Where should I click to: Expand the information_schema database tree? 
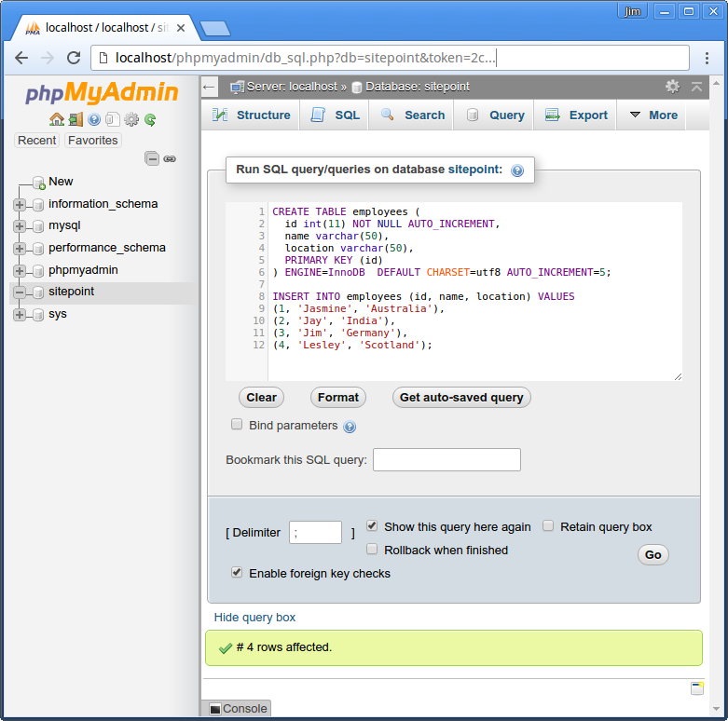point(20,204)
